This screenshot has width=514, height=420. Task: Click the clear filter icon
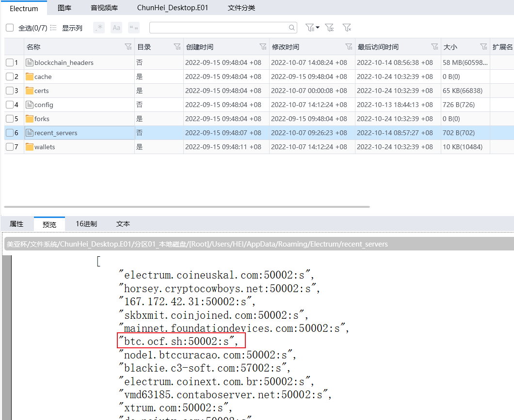click(x=347, y=28)
